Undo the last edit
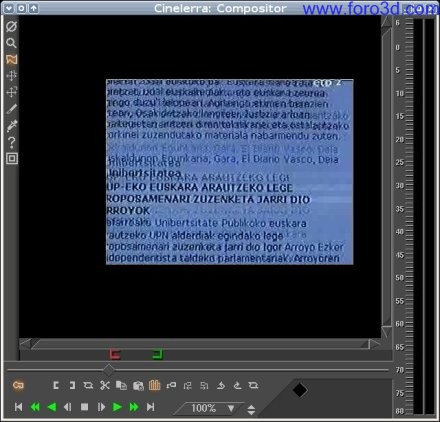440x422 pixels. [x=221, y=386]
